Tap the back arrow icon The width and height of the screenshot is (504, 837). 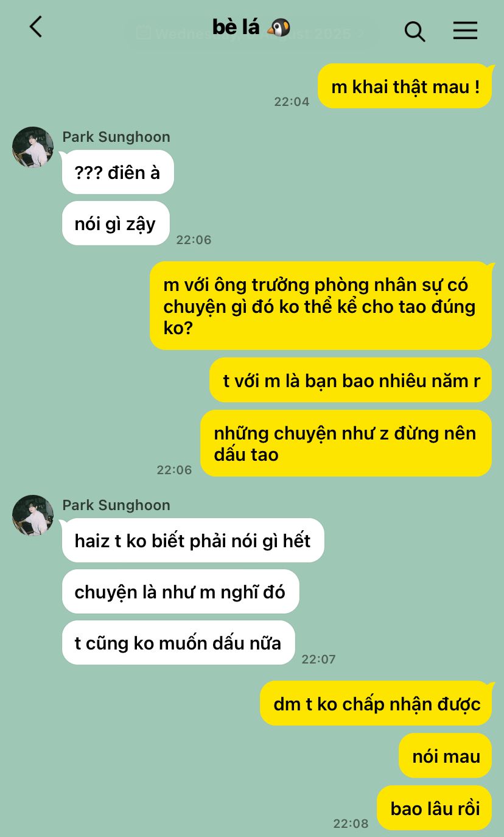[x=36, y=27]
